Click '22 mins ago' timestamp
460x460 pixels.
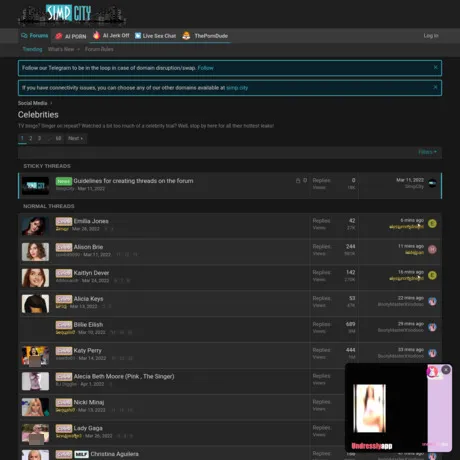pos(411,298)
